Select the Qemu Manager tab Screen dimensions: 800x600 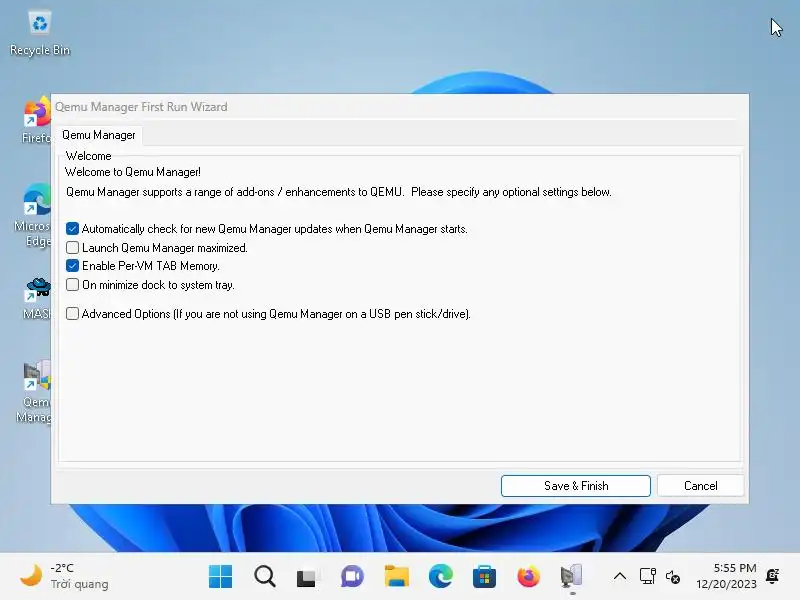click(x=98, y=135)
